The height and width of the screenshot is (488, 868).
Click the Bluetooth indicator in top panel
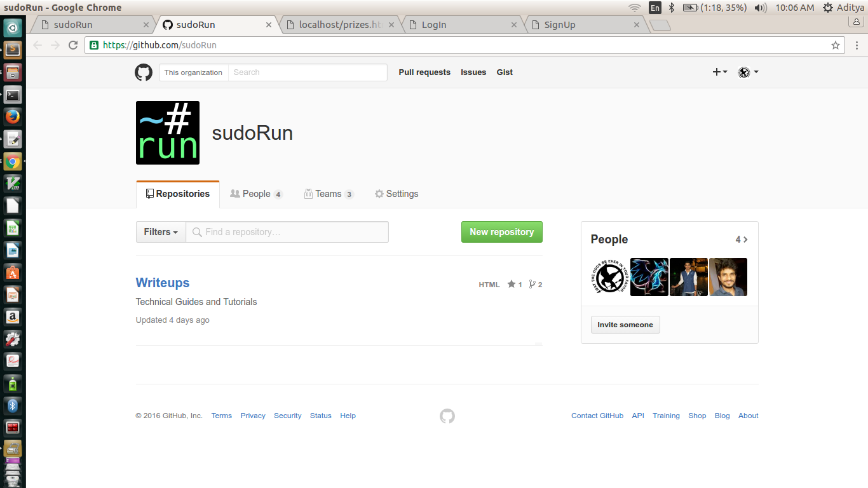pos(672,8)
